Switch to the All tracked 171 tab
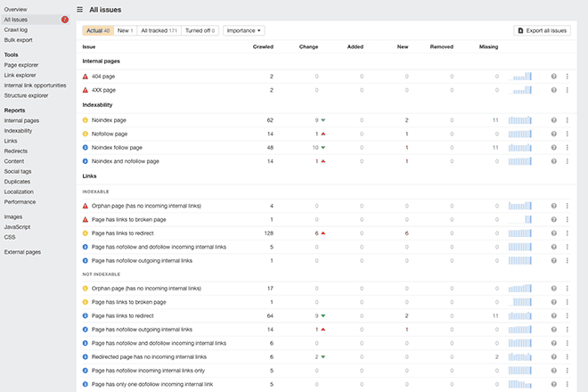The image size is (588, 392). (x=159, y=30)
